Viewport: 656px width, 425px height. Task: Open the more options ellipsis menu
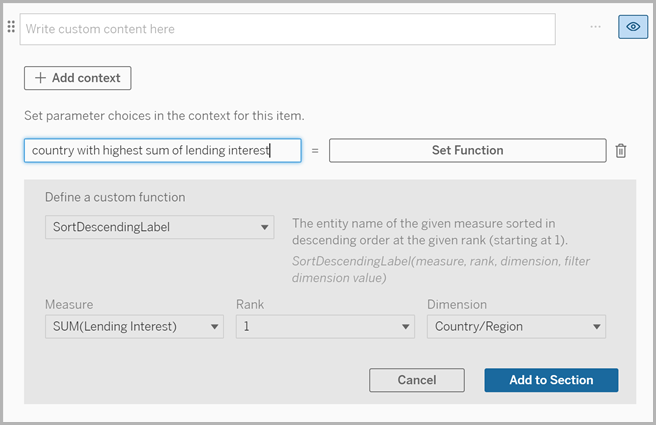tap(595, 27)
